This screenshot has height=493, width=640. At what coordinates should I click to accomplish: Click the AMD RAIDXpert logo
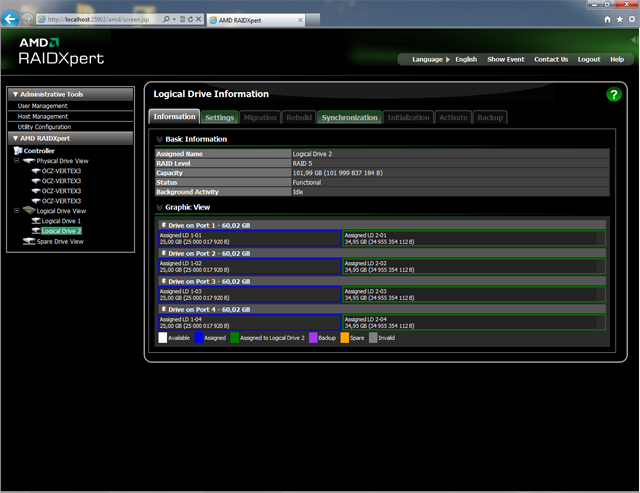point(61,51)
